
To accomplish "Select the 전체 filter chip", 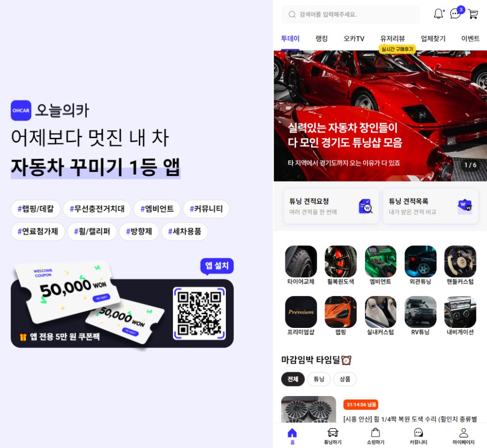I will click(x=293, y=379).
